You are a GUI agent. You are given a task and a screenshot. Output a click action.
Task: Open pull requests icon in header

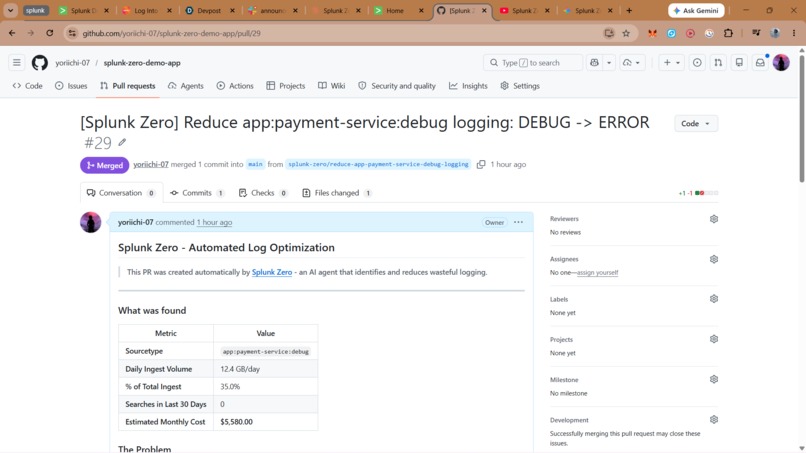coord(718,63)
